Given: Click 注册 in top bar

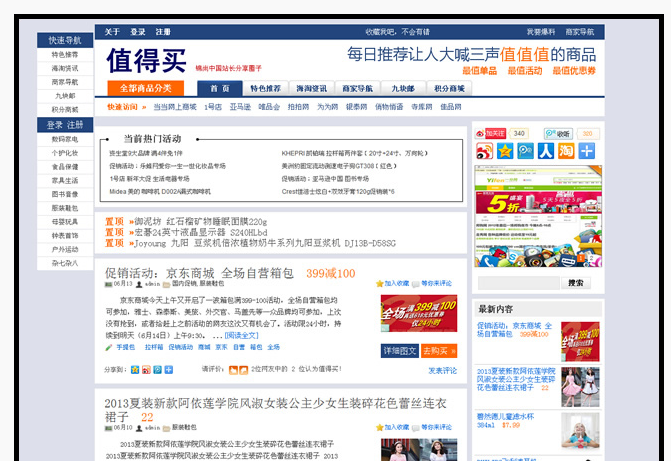Looking at the screenshot, I should (163, 32).
